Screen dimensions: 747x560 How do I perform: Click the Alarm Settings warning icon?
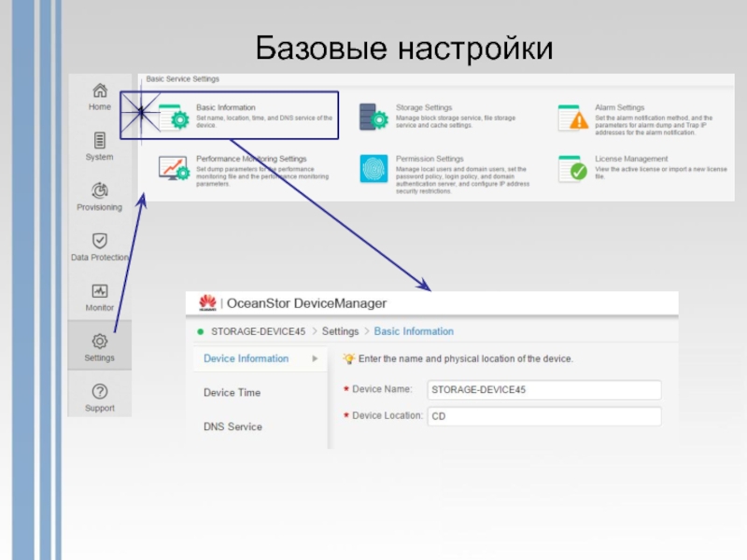point(573,118)
